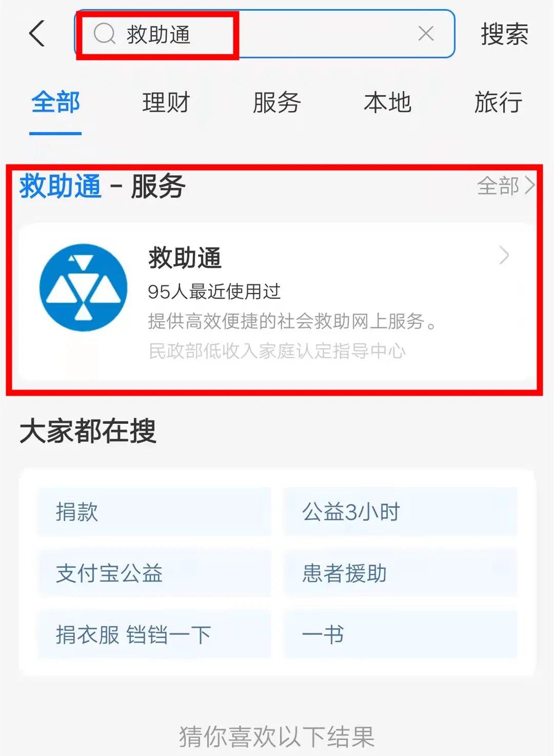Open the 救助通 service title

click(x=185, y=258)
